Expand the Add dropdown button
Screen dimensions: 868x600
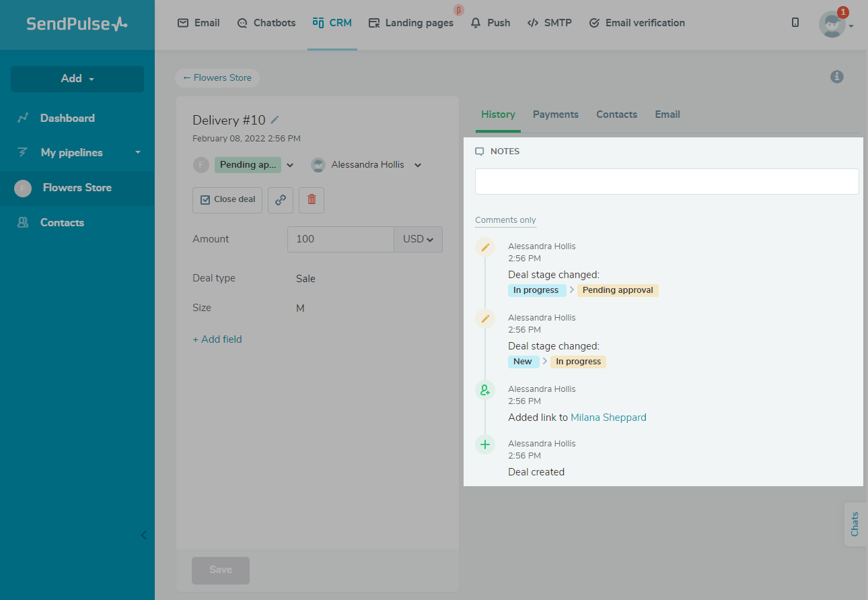point(77,79)
